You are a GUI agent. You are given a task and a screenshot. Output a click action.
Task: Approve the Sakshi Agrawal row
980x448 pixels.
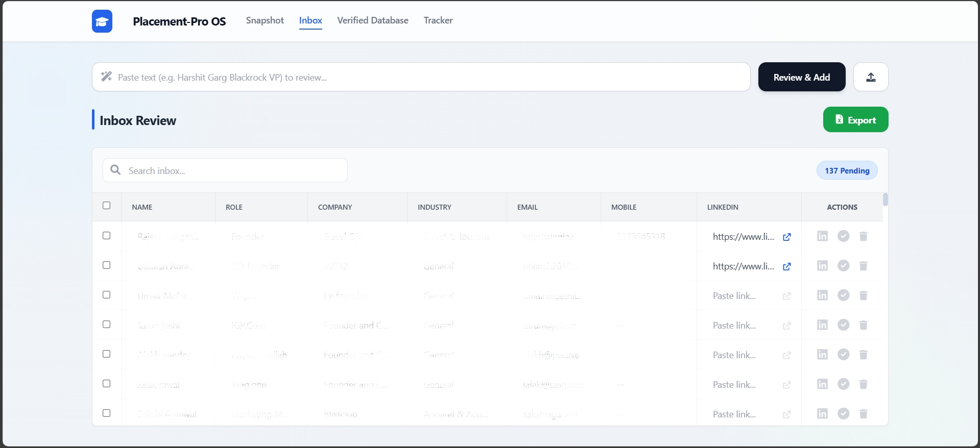(x=844, y=413)
